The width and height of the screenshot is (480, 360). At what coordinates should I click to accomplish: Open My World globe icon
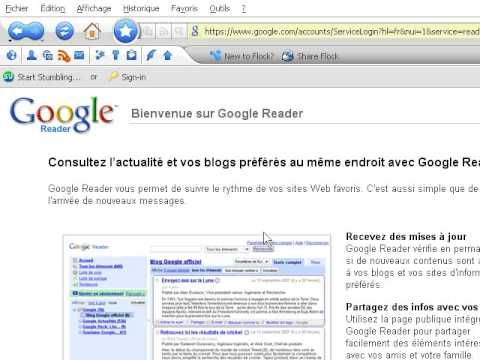(x=12, y=55)
